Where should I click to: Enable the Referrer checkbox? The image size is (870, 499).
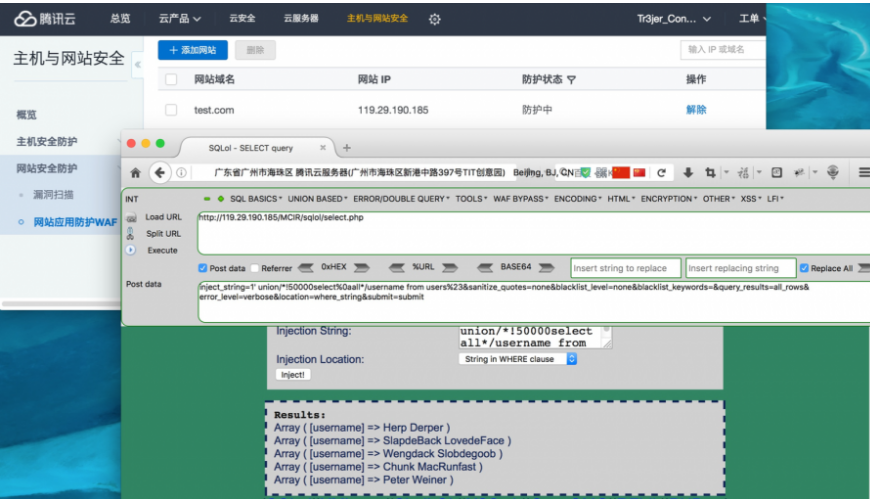point(255,268)
